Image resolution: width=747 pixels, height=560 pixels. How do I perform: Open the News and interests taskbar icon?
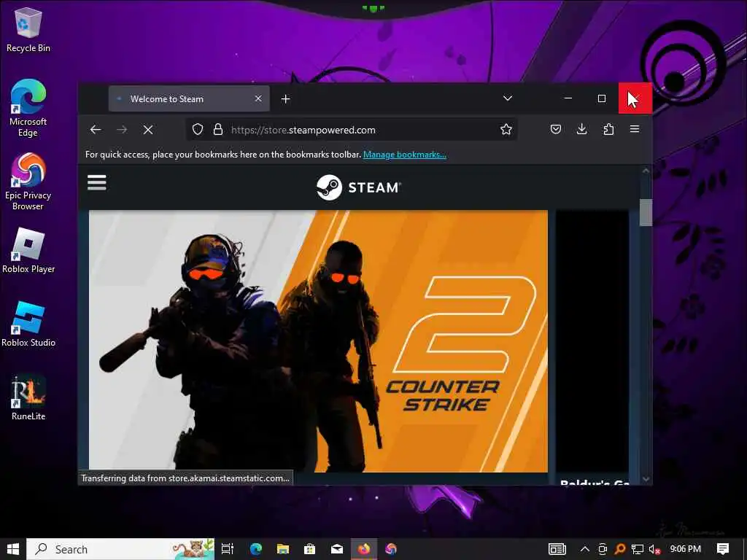[557, 549]
